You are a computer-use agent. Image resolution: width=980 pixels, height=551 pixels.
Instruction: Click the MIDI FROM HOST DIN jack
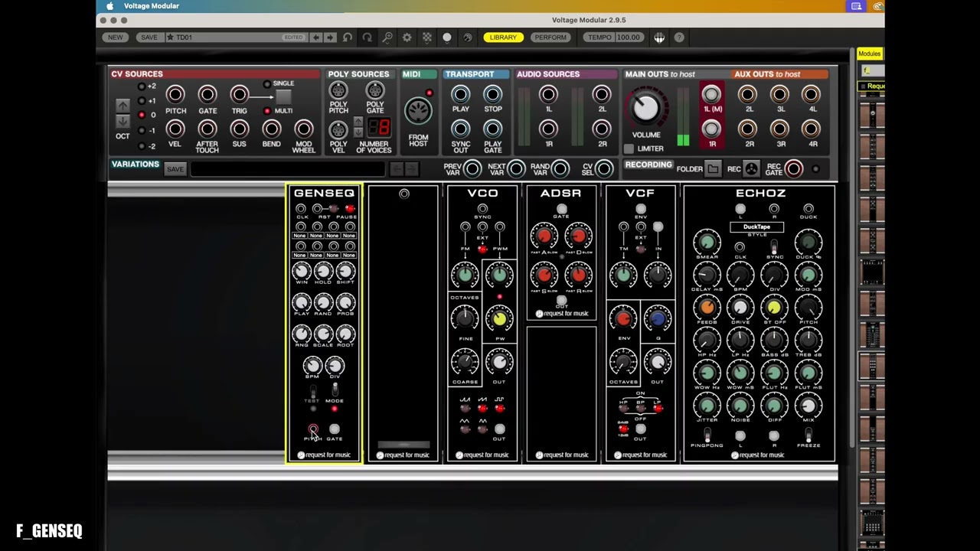tap(418, 112)
